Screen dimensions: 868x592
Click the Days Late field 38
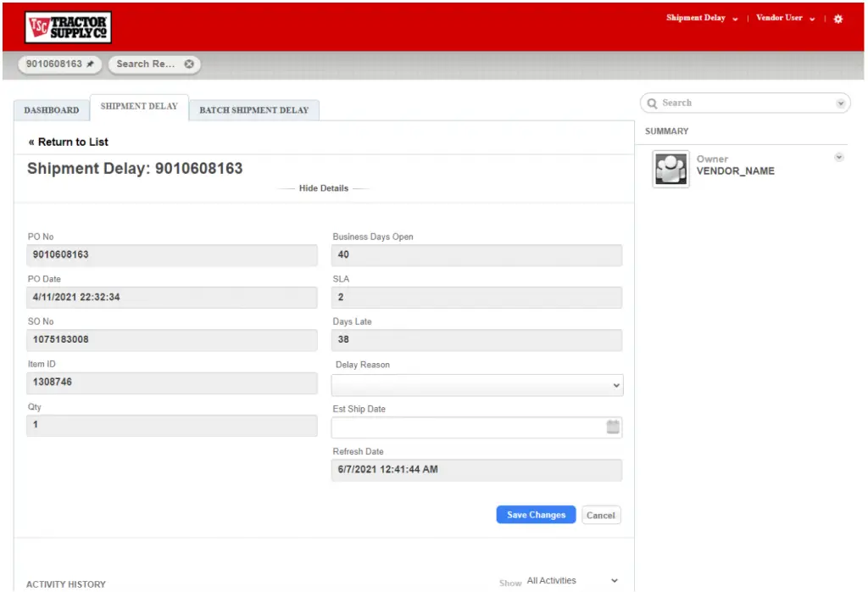477,340
